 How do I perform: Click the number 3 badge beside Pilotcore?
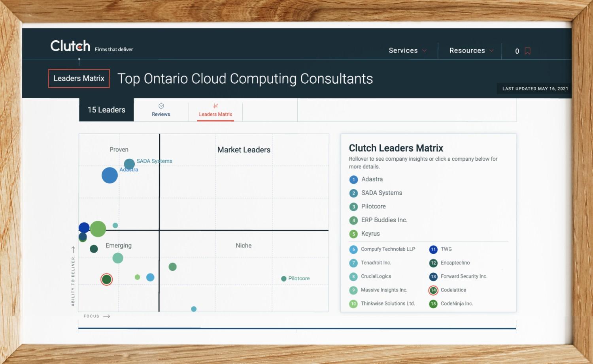[353, 207]
